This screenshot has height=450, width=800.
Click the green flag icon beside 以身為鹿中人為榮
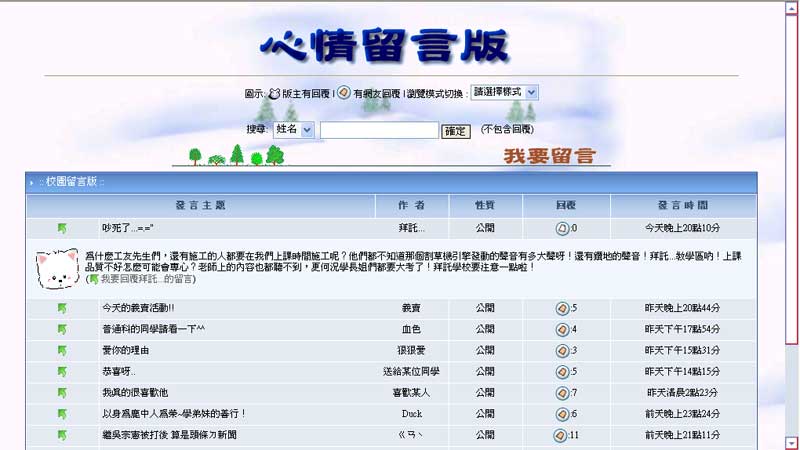[x=62, y=414]
